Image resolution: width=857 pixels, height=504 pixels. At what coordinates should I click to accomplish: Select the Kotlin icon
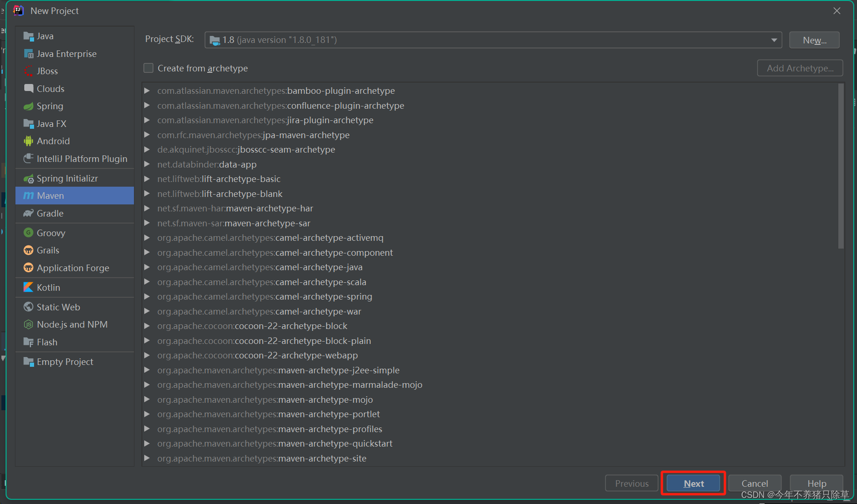click(x=28, y=287)
